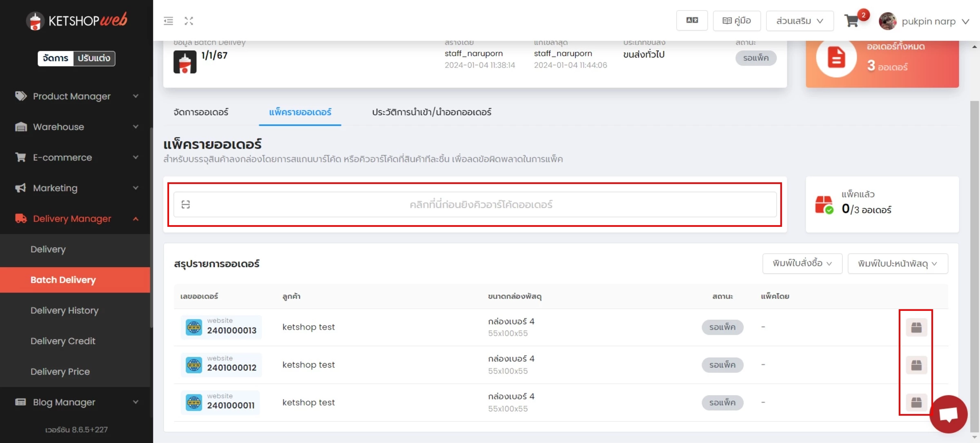Click pack box icon for order 2401000012
Screen dimensions: 980x443
pyautogui.click(x=916, y=365)
